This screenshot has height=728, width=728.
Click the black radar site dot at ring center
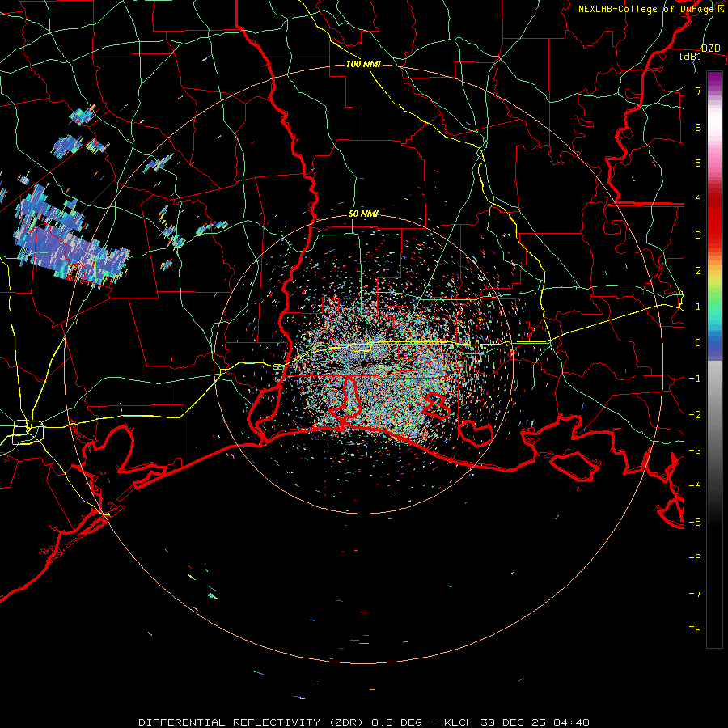click(364, 363)
